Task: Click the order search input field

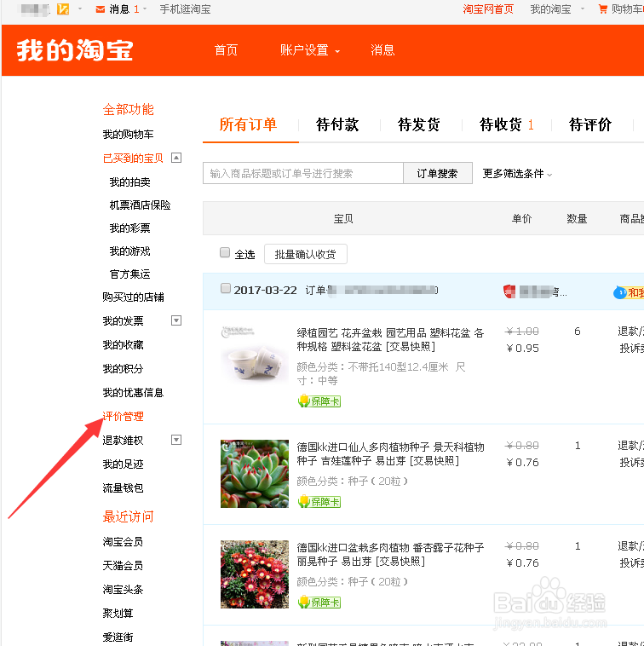Action: [x=302, y=174]
